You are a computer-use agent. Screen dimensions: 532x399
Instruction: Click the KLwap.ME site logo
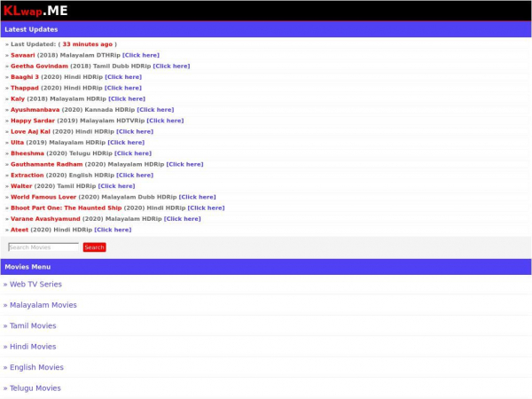pyautogui.click(x=35, y=11)
